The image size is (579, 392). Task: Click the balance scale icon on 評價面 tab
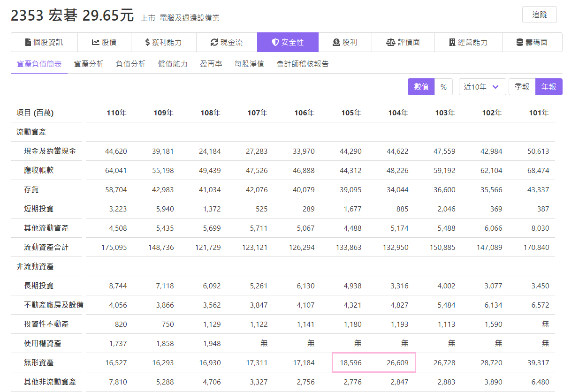(391, 42)
